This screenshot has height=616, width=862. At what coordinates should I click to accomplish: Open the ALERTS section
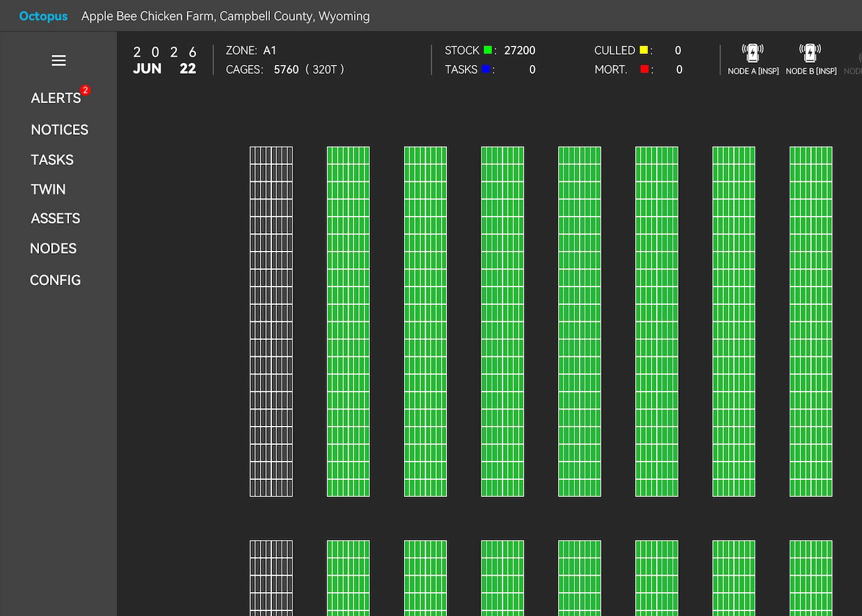tap(56, 98)
